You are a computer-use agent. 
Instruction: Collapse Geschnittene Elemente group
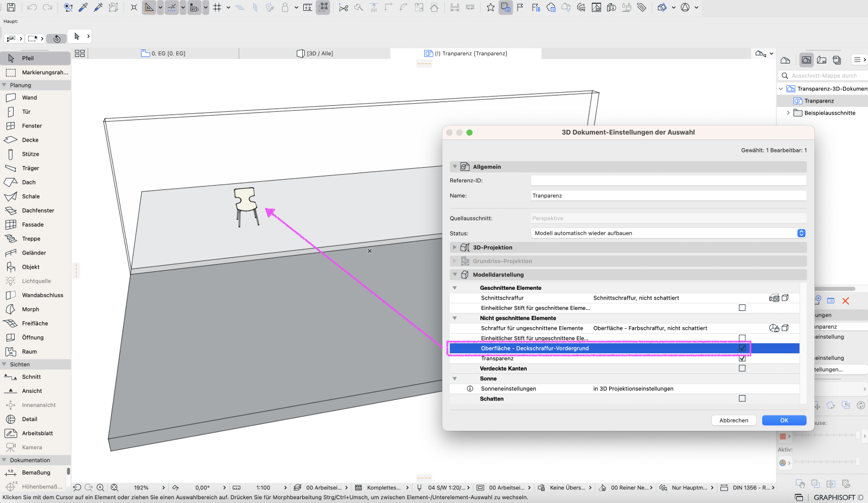coord(455,288)
